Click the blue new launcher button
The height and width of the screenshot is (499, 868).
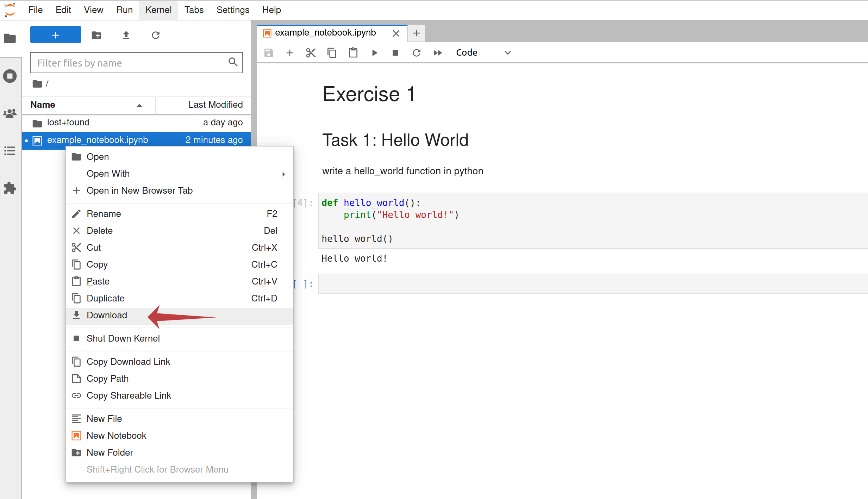coord(56,35)
